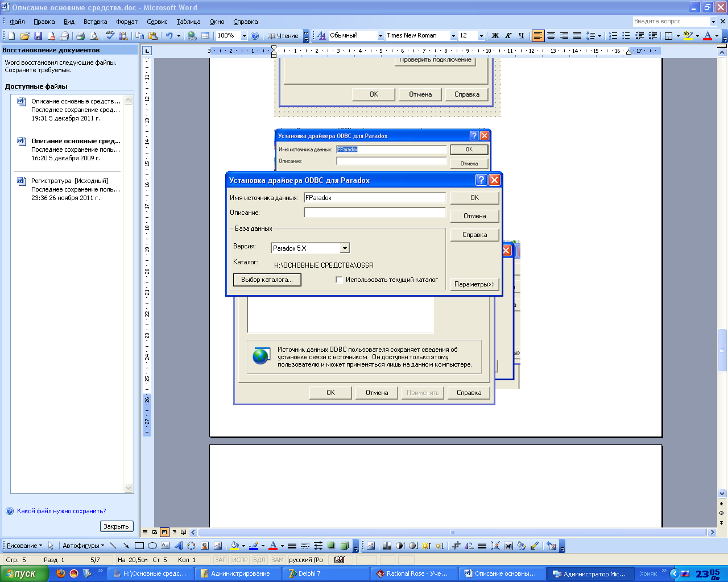Open the Таблица menu

(x=188, y=22)
